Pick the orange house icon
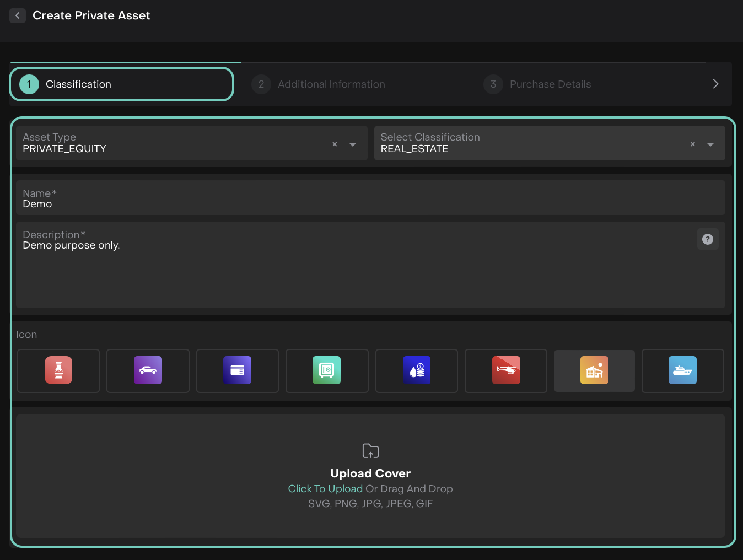Viewport: 743px width, 560px height. [594, 370]
